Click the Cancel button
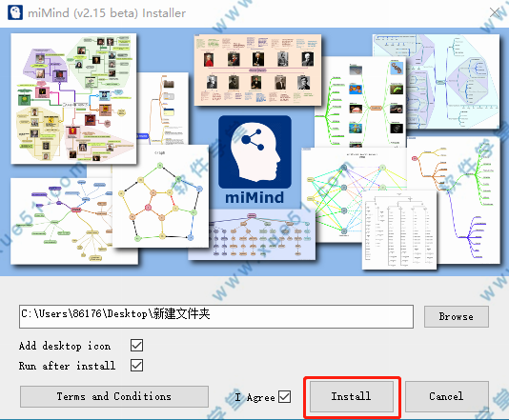The image size is (509, 420). [x=447, y=396]
